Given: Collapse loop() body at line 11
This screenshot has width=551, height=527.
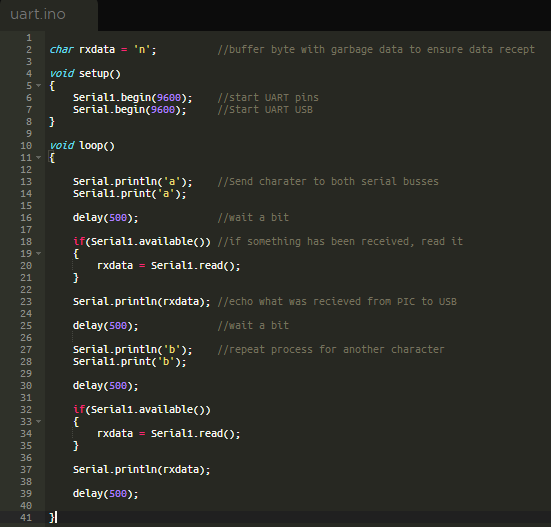Looking at the screenshot, I should point(39,157).
